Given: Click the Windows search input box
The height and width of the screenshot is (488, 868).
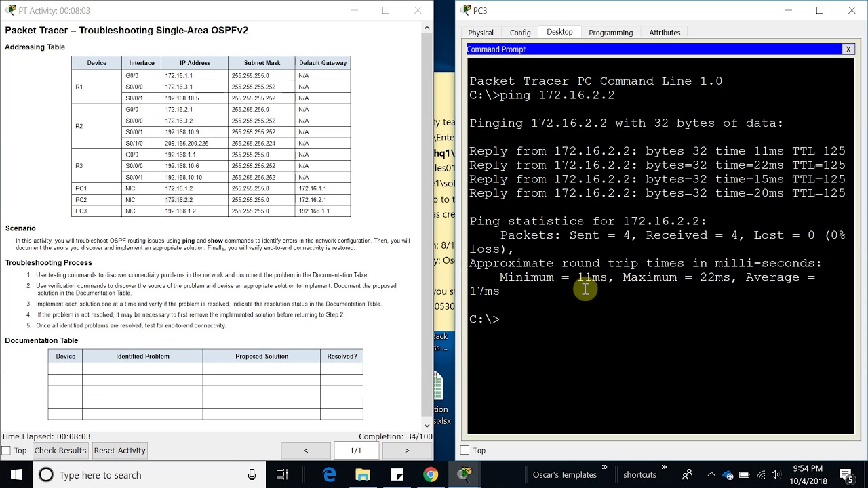Looking at the screenshot, I should (149, 475).
